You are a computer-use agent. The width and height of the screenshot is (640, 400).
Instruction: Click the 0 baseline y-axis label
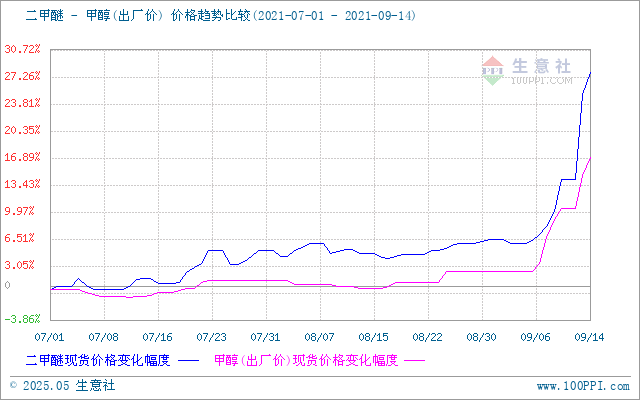pyautogui.click(x=7, y=286)
